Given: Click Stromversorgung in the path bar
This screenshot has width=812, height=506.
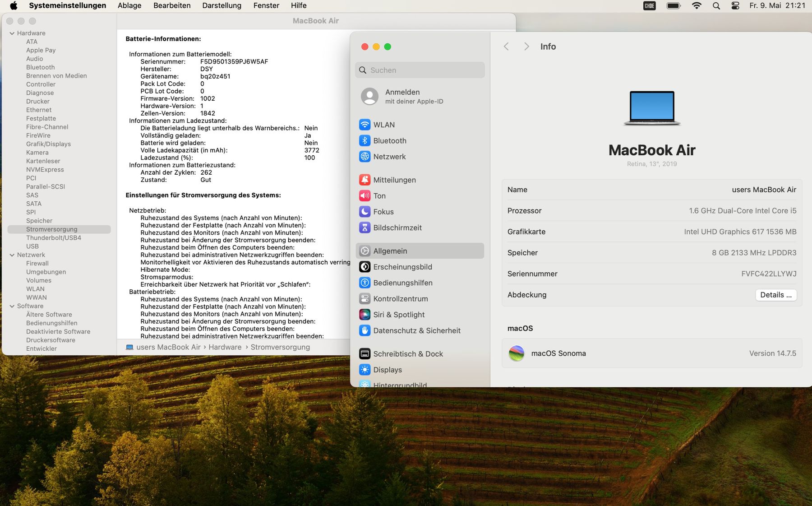Looking at the screenshot, I should 280,347.
